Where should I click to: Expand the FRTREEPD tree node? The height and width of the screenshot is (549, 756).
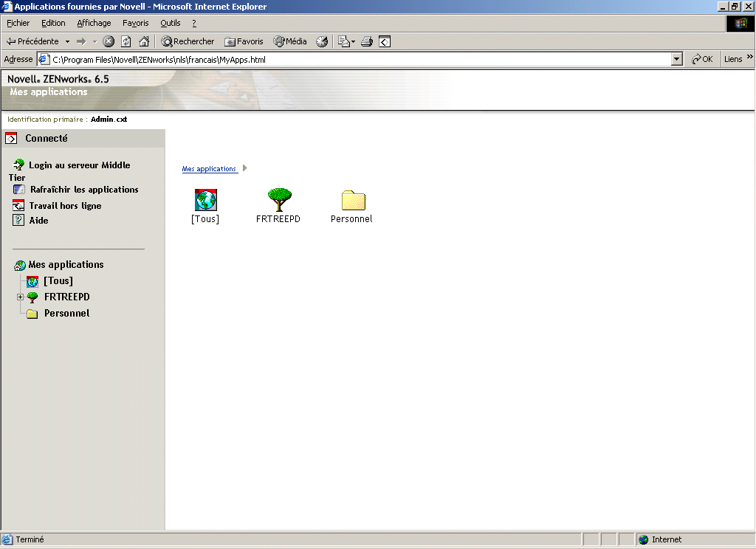[x=19, y=297]
